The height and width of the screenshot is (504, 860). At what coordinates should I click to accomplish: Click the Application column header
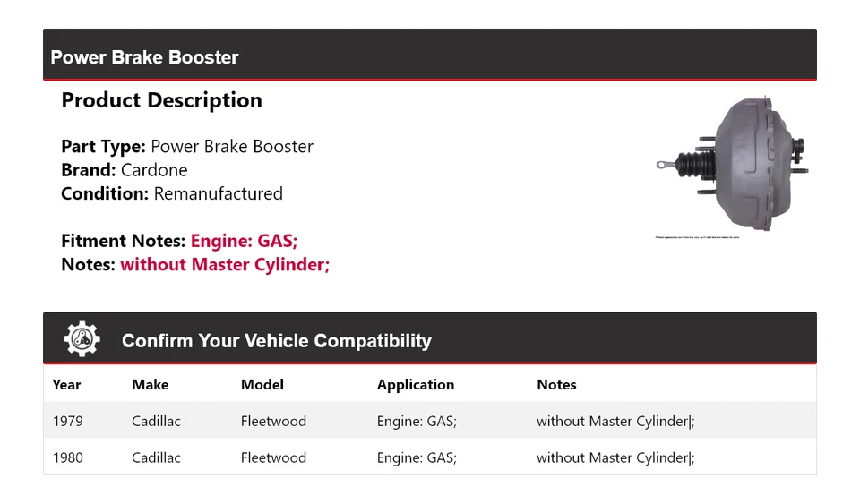(415, 384)
